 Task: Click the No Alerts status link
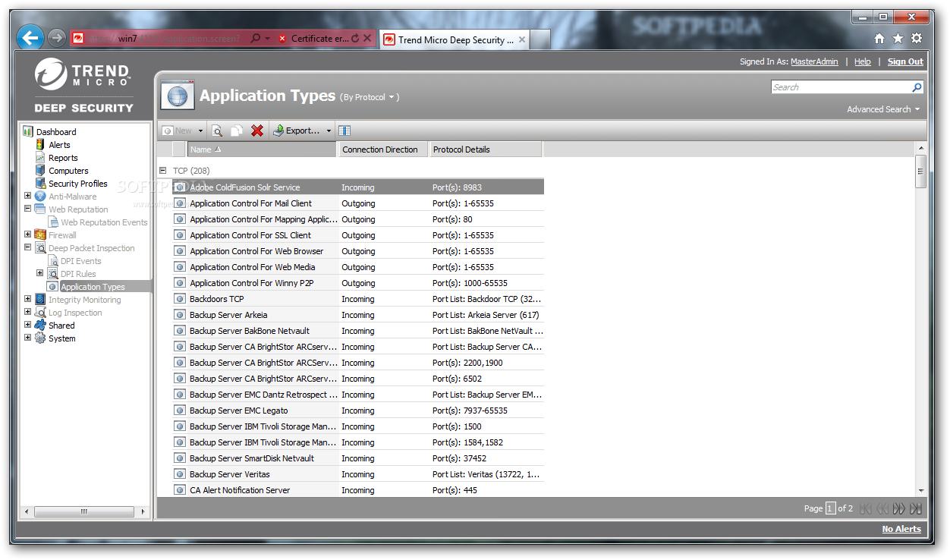point(901,529)
